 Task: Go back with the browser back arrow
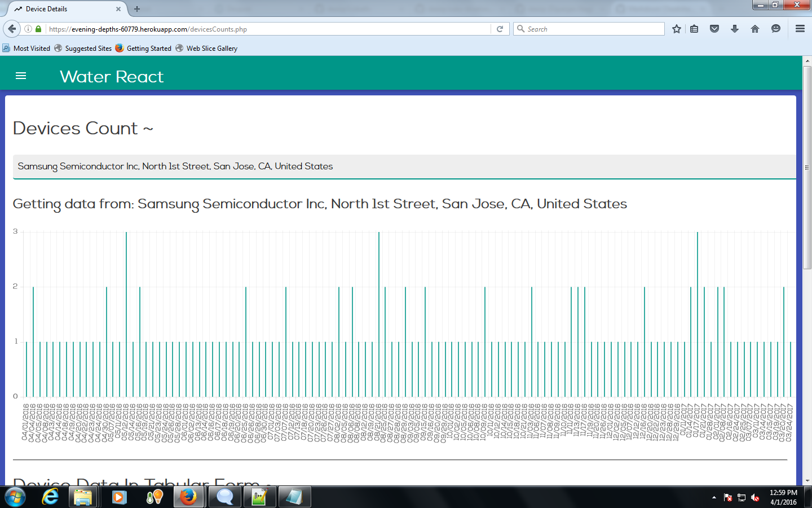pyautogui.click(x=11, y=29)
